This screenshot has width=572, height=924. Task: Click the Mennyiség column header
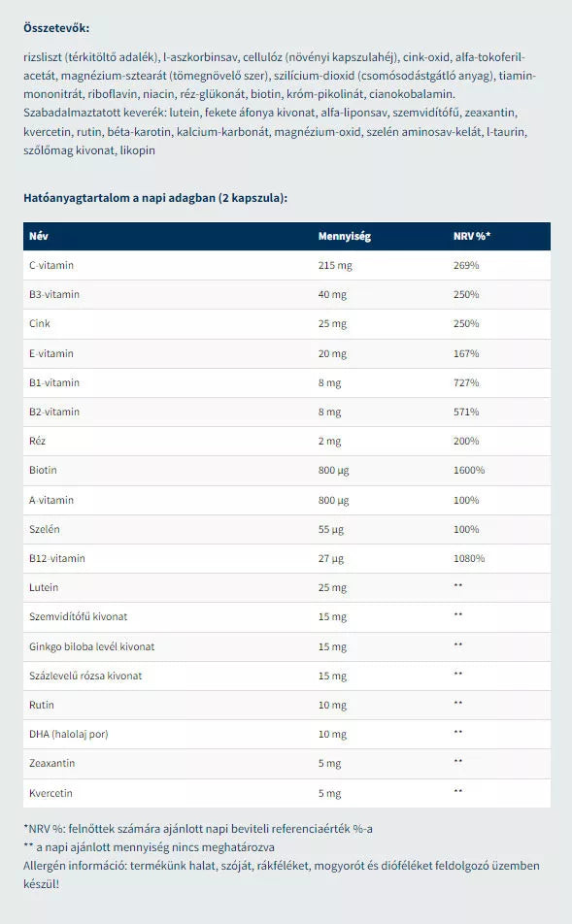pos(345,236)
